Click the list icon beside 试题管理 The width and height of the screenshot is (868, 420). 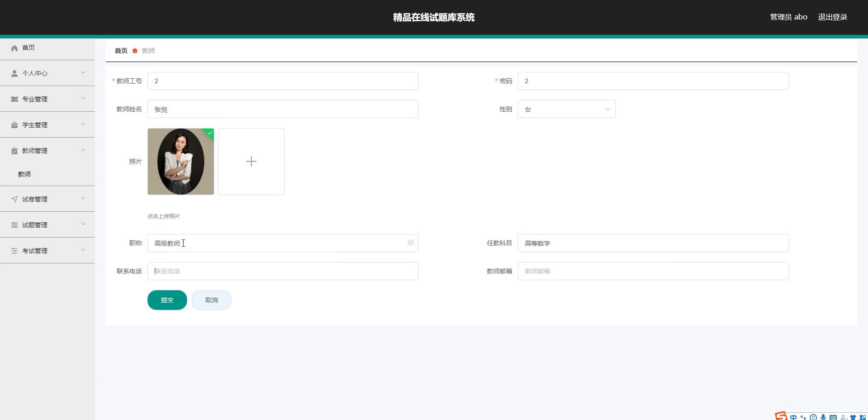tap(14, 225)
